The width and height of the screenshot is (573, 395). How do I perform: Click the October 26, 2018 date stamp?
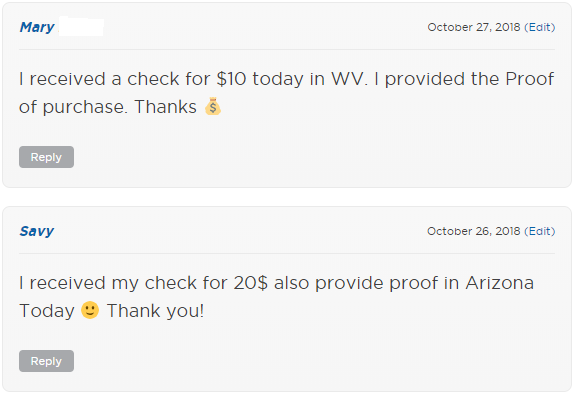pos(474,231)
